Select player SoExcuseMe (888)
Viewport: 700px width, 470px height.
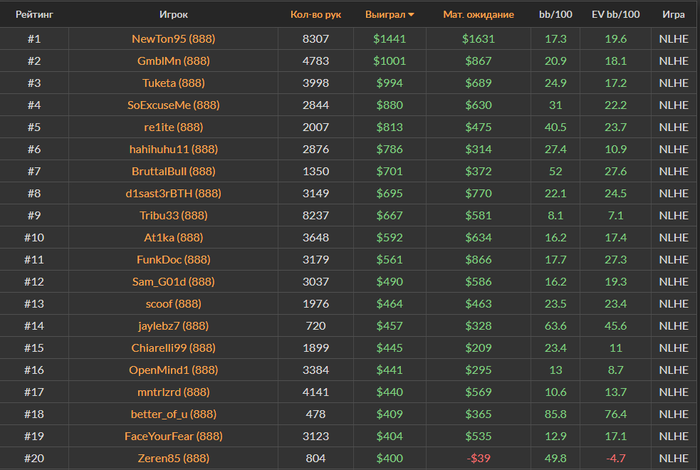173,105
